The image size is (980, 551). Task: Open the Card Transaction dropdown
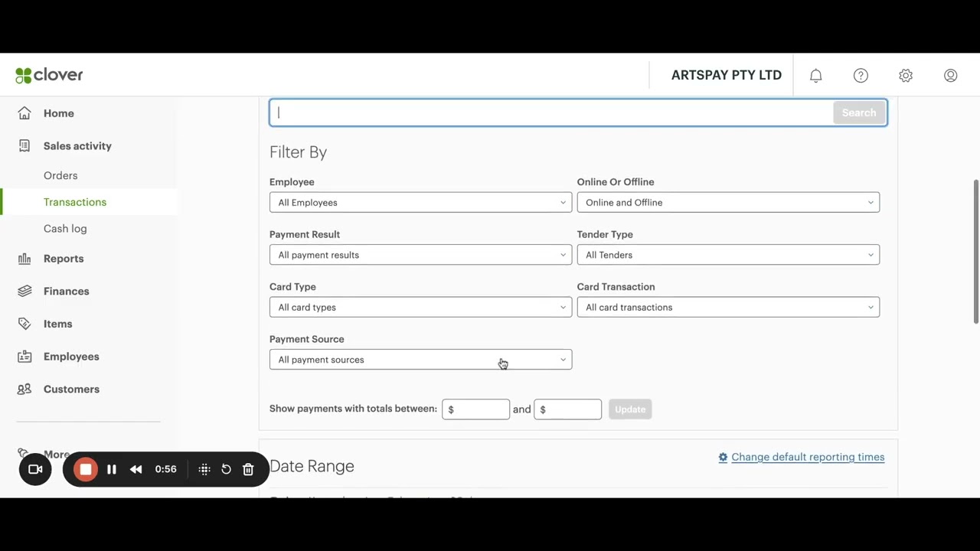(x=728, y=307)
